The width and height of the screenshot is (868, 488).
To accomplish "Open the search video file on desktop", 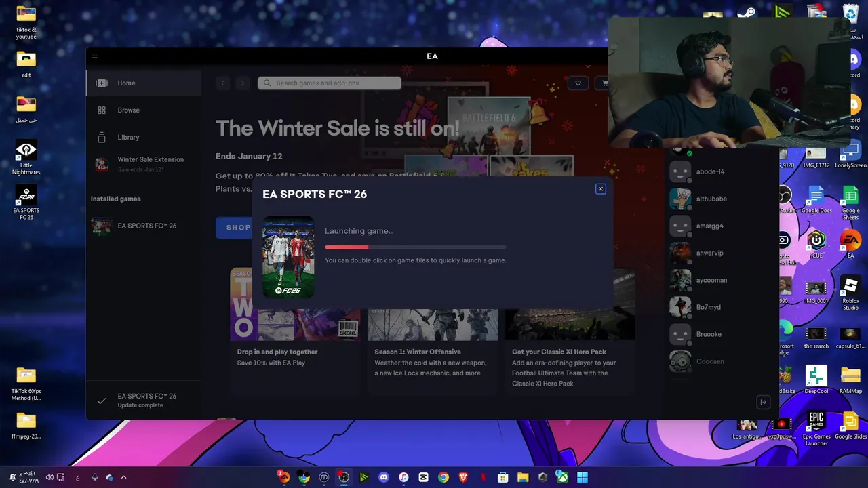I will point(816,338).
